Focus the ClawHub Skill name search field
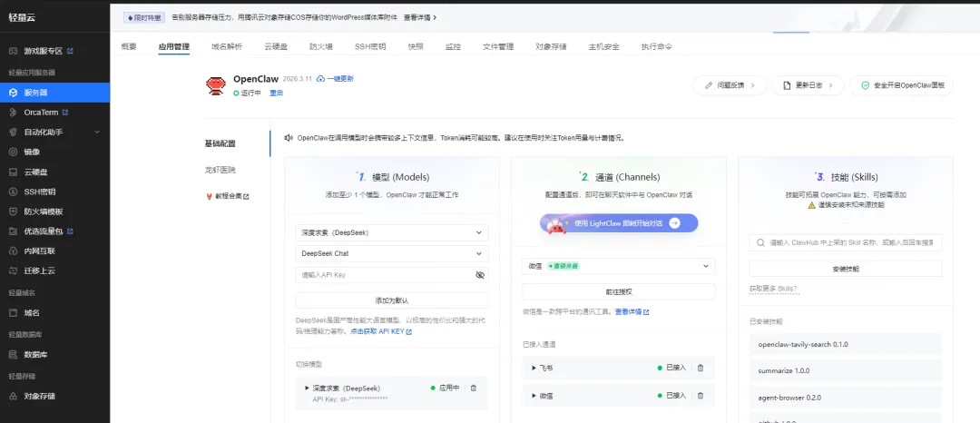 point(846,243)
